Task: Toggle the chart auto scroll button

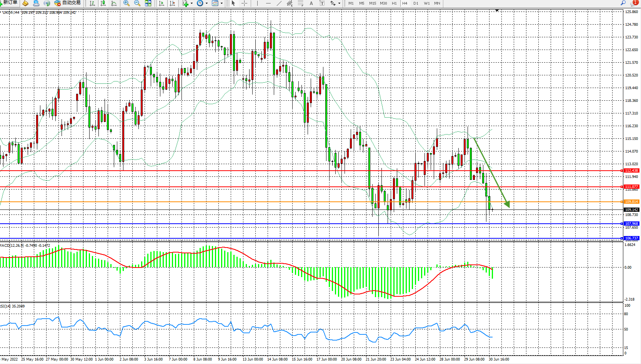Action: pos(161,3)
